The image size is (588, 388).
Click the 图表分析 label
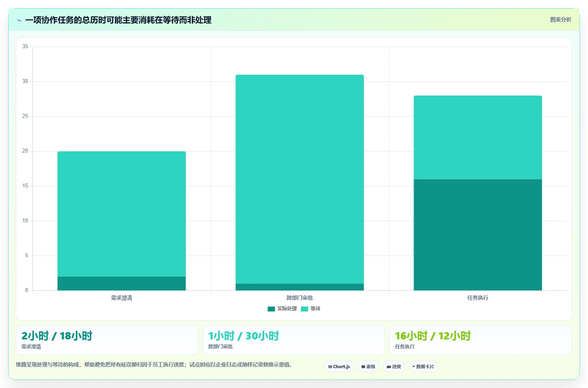(x=560, y=19)
